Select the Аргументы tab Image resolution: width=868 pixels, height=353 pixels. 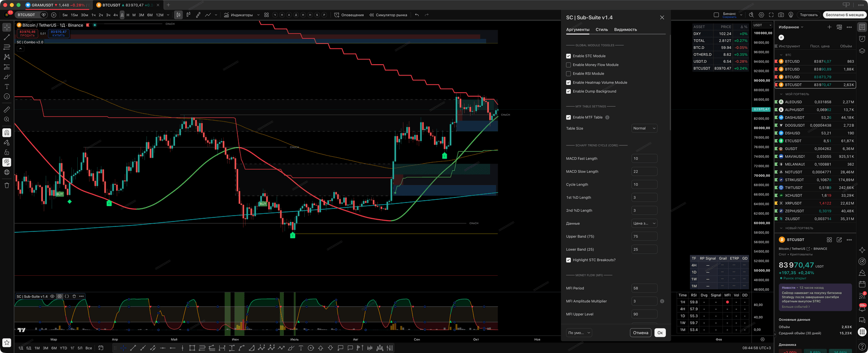(577, 29)
